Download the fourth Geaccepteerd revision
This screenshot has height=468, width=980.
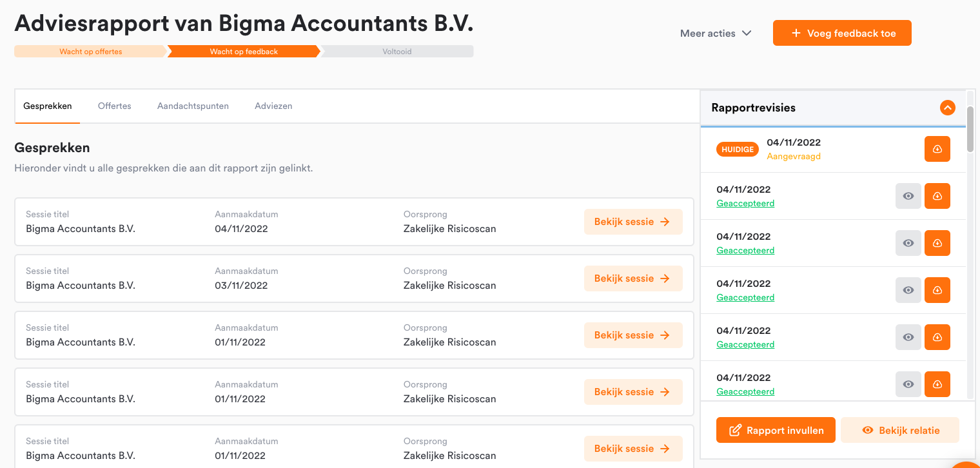[x=937, y=337]
